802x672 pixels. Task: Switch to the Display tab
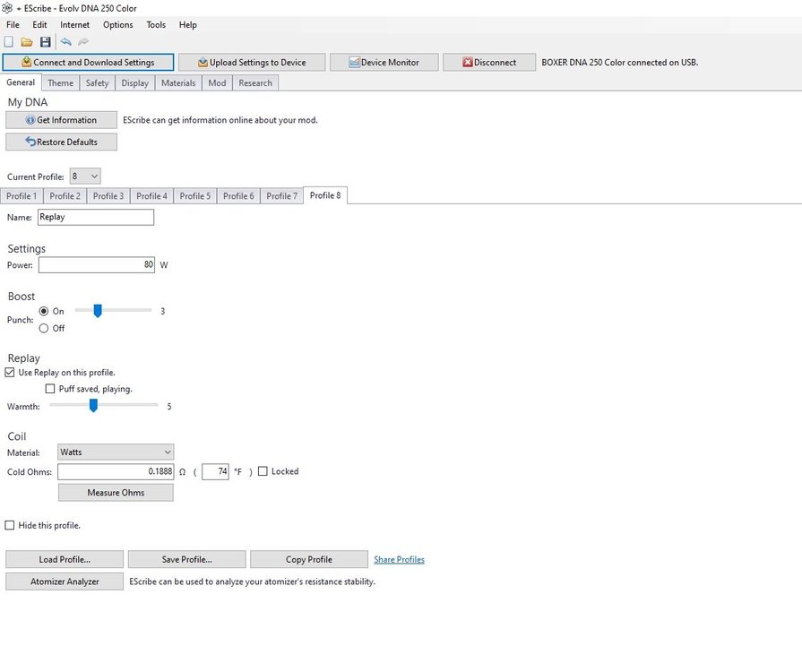point(135,82)
